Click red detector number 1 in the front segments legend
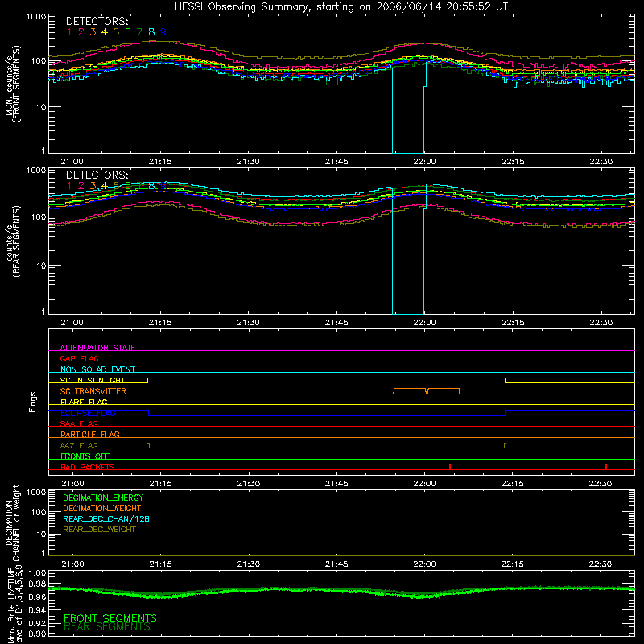 pos(69,32)
